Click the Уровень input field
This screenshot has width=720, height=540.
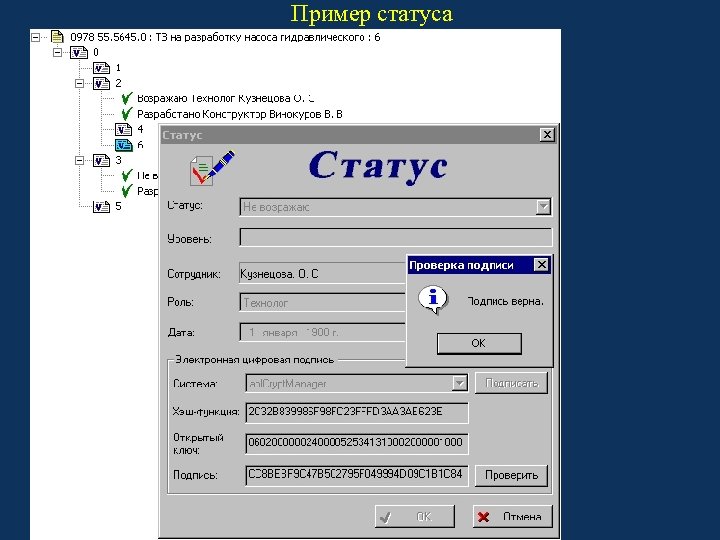point(395,238)
